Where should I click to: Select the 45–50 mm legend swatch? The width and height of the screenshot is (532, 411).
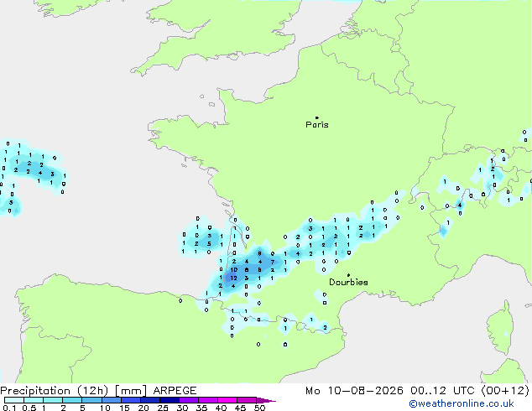[x=247, y=400]
